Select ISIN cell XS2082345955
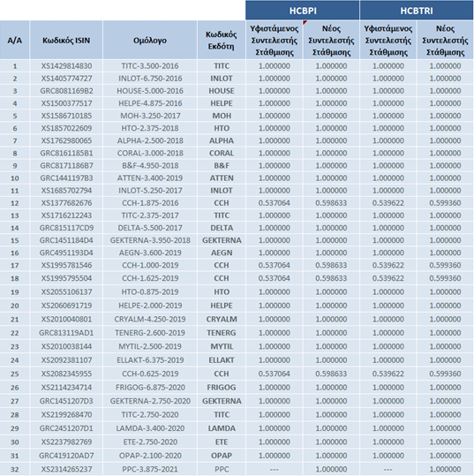Image resolution: width=474 pixels, height=476 pixels. (x=66, y=374)
